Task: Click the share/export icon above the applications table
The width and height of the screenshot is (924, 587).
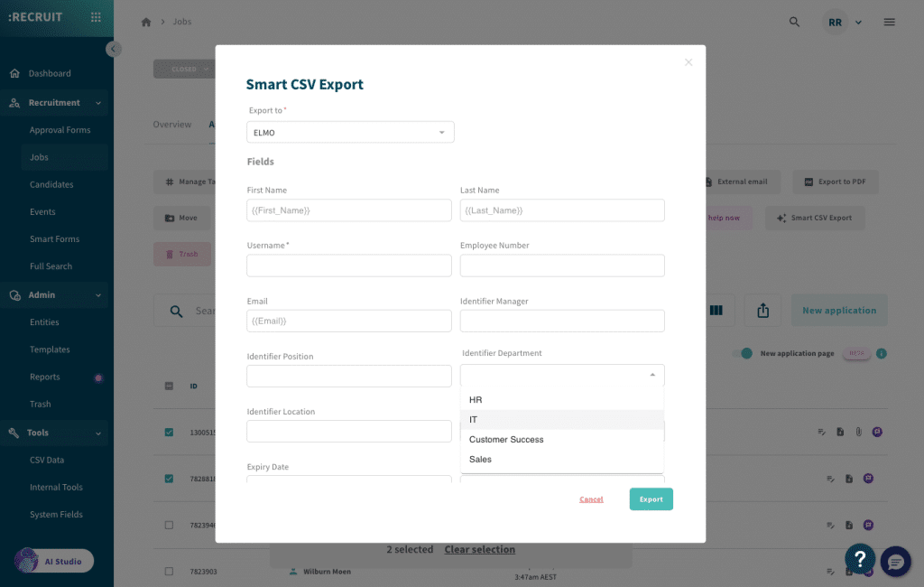Action: click(x=762, y=310)
